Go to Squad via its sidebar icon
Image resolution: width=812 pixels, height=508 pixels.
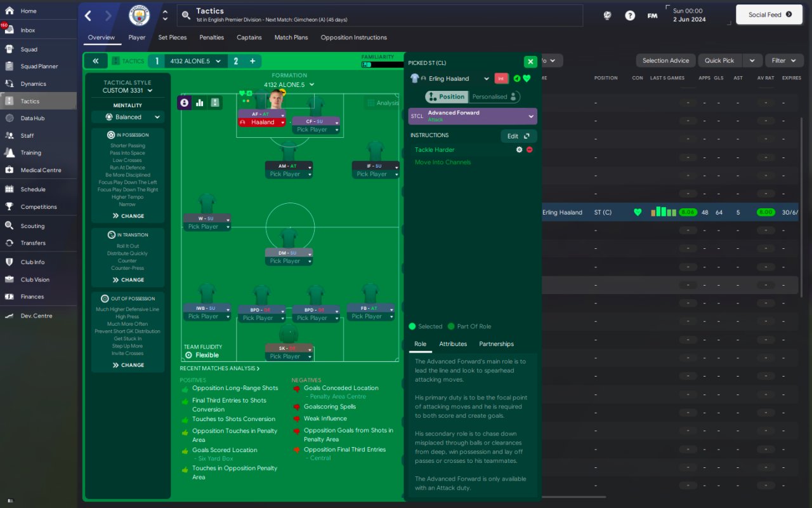pyautogui.click(x=9, y=49)
